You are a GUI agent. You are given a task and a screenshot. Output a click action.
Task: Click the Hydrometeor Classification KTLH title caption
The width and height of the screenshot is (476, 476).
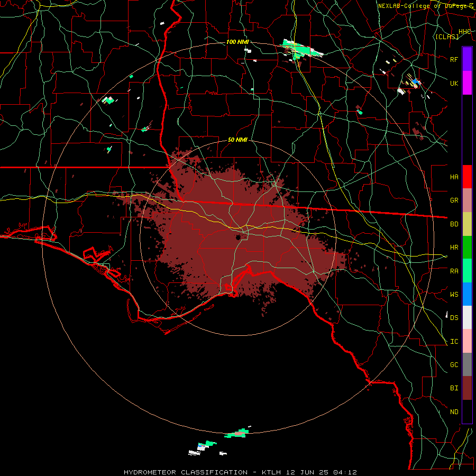pyautogui.click(x=240, y=472)
